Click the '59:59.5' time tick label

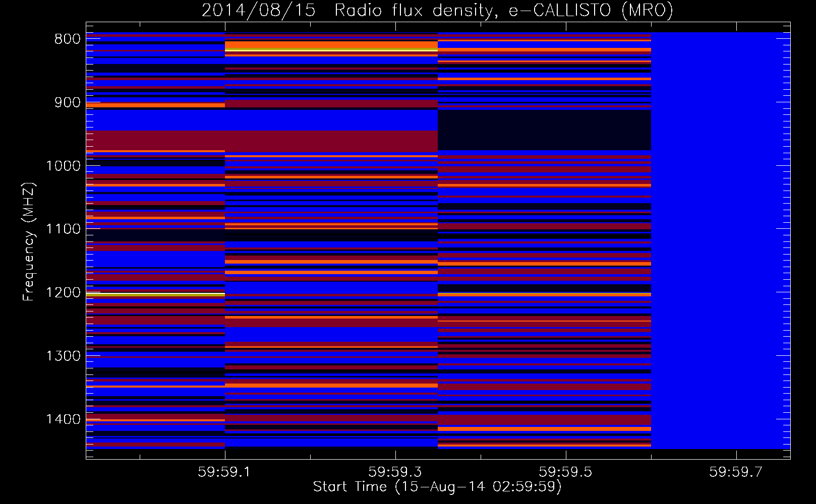[565, 472]
